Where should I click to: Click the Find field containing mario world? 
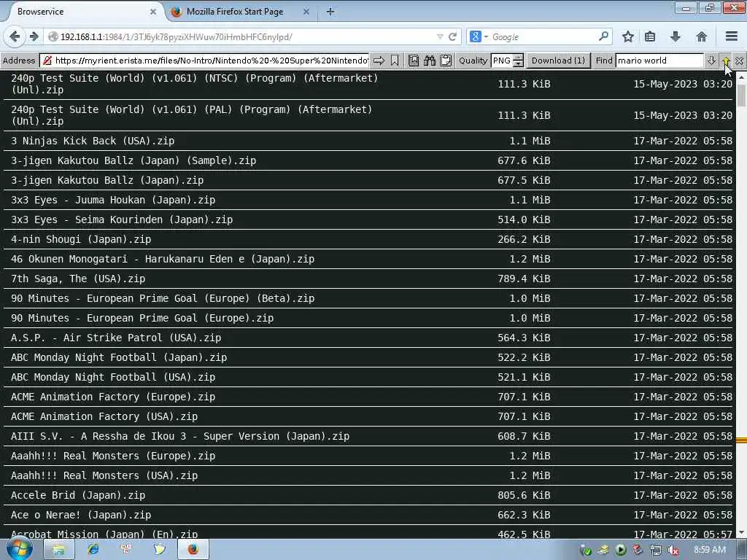(x=659, y=61)
